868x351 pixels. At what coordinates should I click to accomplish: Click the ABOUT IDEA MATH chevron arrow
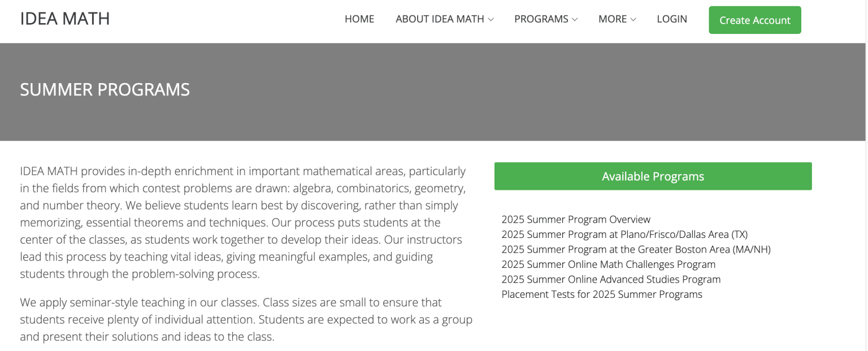491,19
